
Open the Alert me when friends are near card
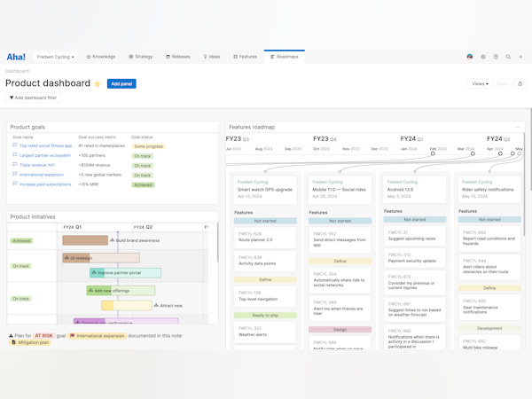click(x=340, y=309)
